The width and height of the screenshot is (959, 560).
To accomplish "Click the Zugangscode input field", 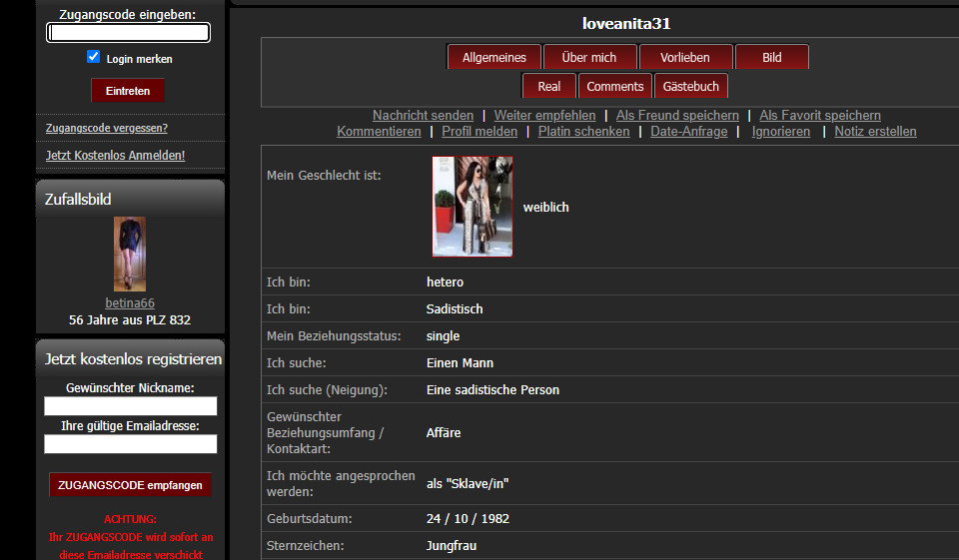I will 128,32.
